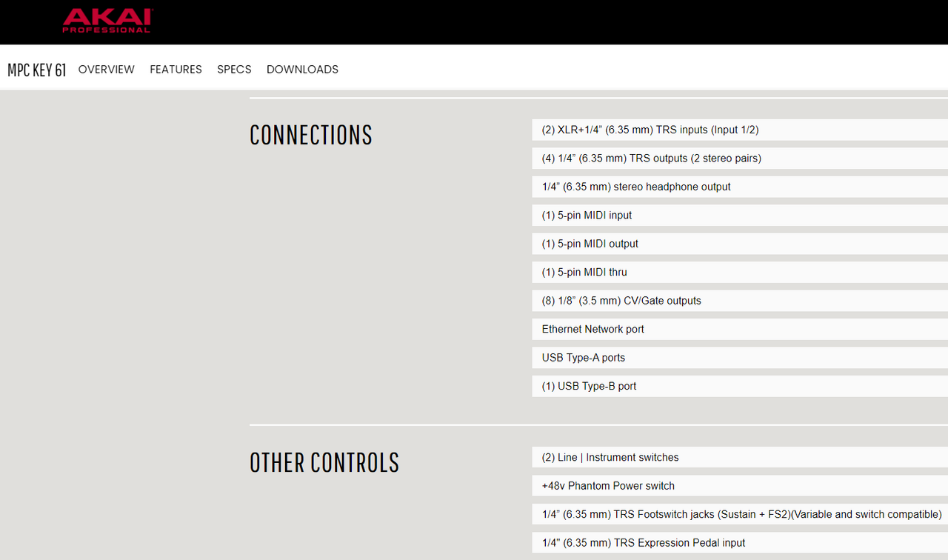The height and width of the screenshot is (560, 948).
Task: Select the Specs navigation link
Action: pyautogui.click(x=234, y=70)
